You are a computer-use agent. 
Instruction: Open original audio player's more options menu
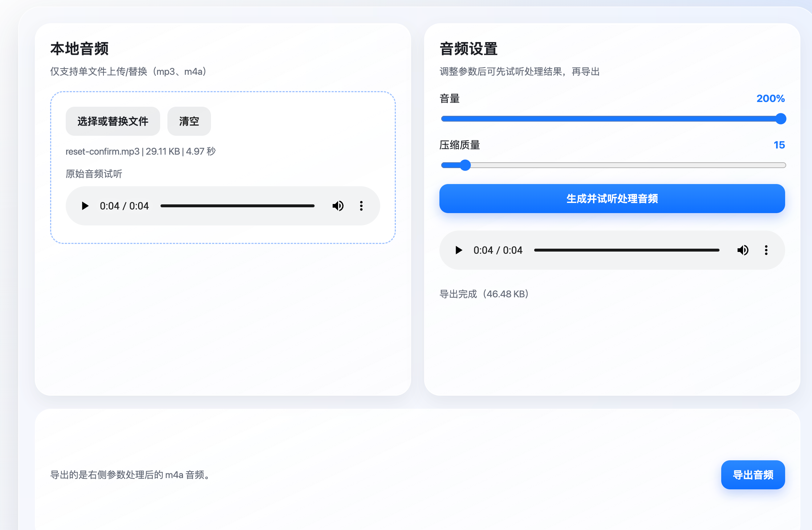pos(361,206)
